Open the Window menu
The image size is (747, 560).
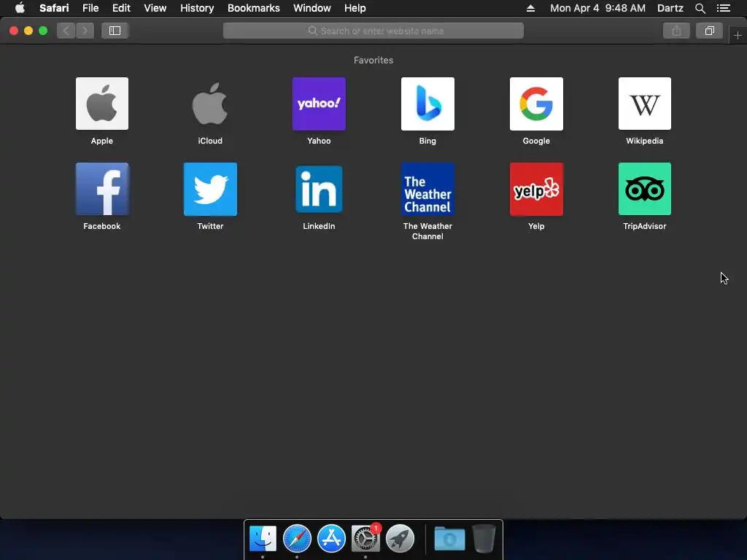[x=311, y=8]
